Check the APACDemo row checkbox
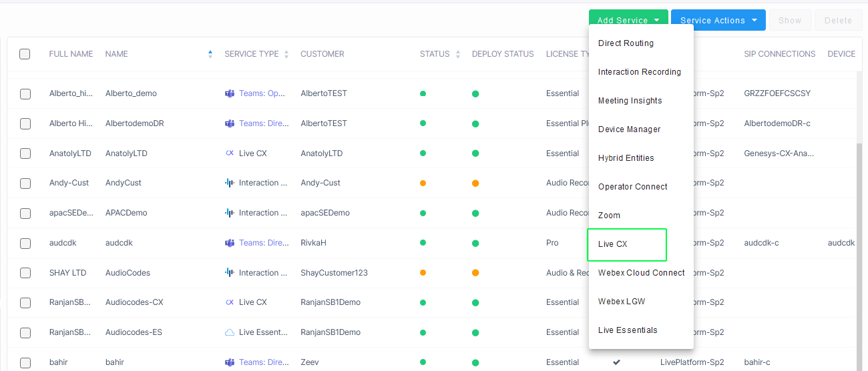The image size is (868, 371). coord(25,214)
